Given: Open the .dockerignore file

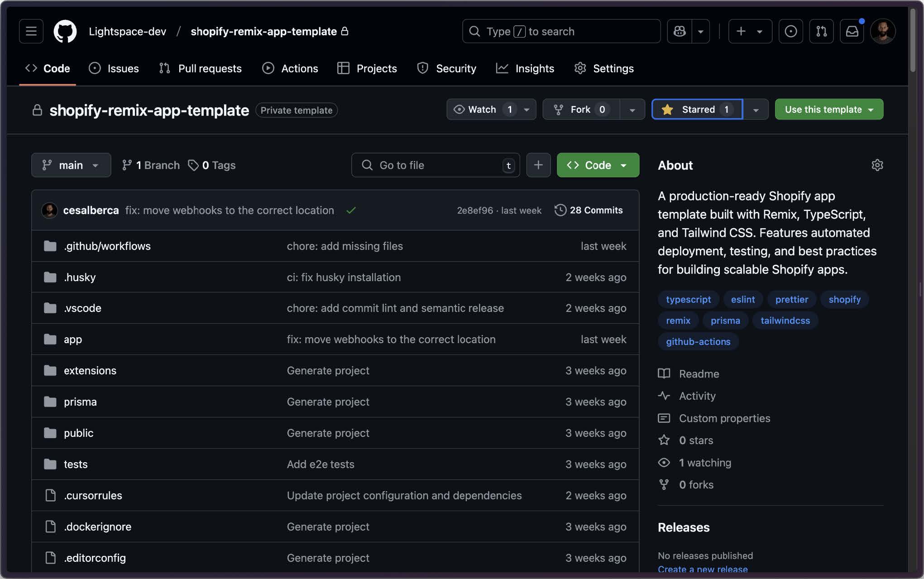Looking at the screenshot, I should (x=97, y=527).
